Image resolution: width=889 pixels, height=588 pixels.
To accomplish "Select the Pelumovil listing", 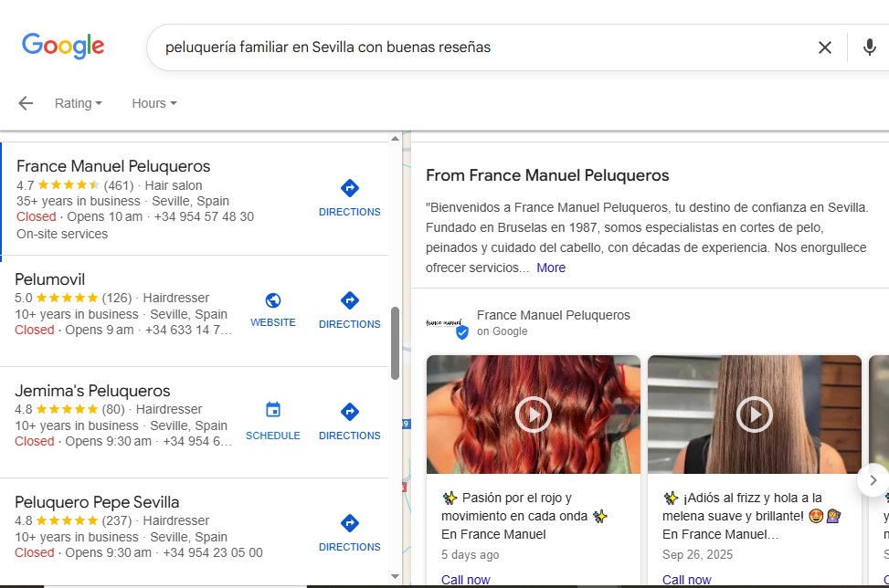I will click(50, 279).
